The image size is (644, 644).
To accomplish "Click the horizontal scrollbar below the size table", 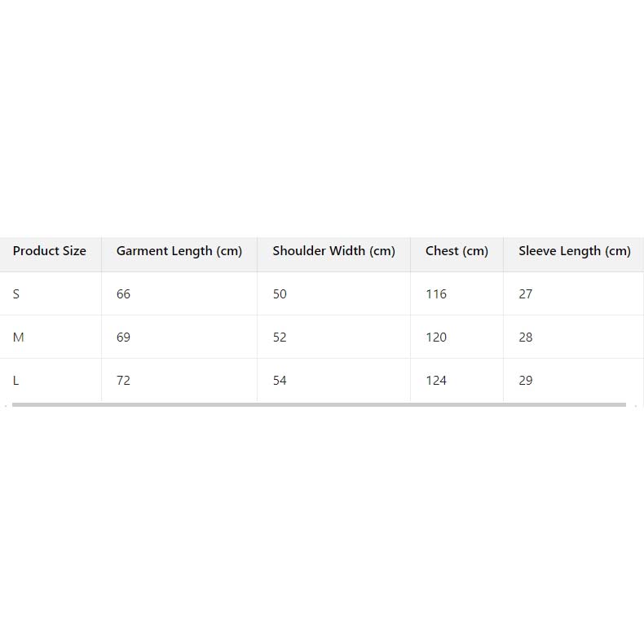I will 318,404.
